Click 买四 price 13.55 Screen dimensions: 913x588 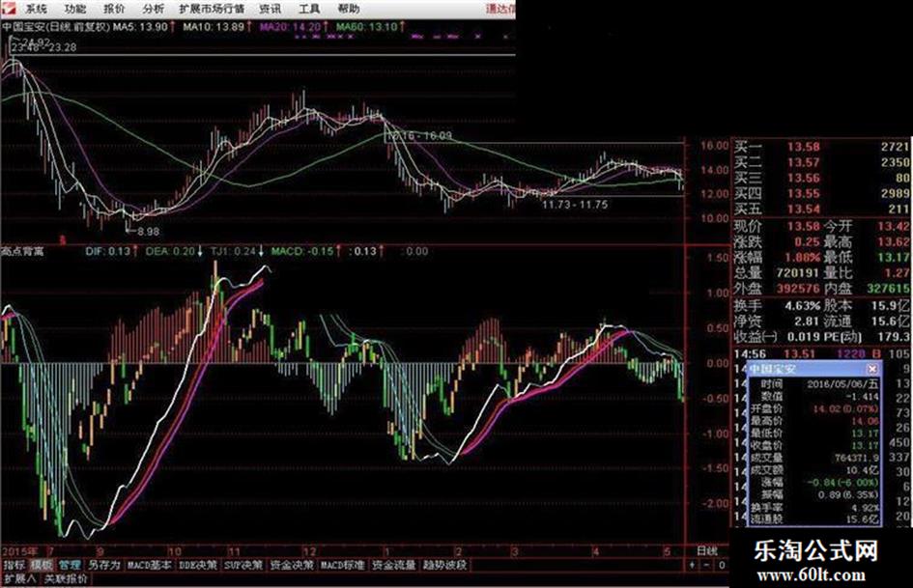804,193
